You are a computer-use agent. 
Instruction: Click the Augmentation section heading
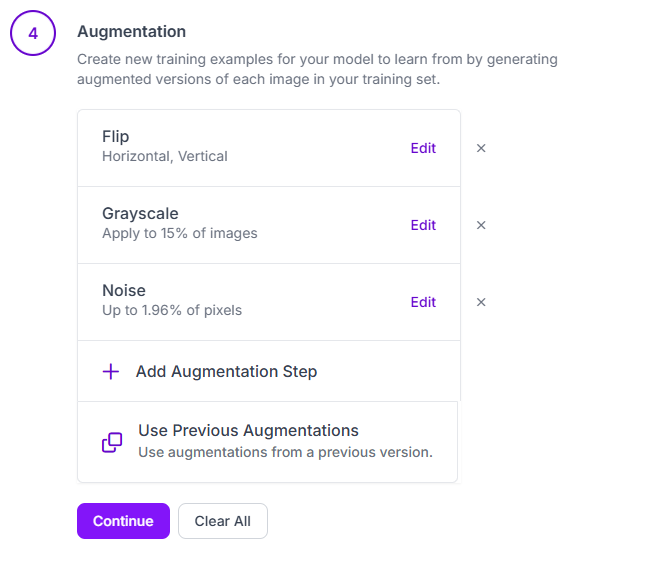coord(132,32)
